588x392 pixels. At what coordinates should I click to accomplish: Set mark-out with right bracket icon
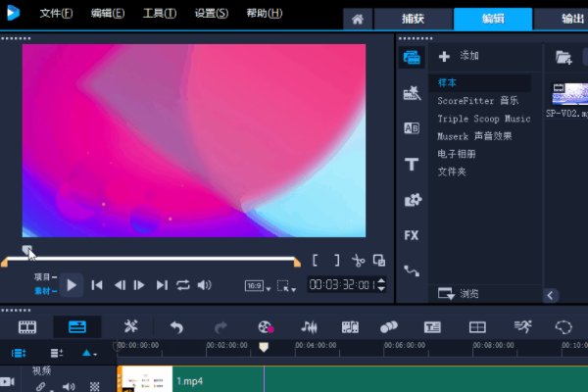pos(337,261)
